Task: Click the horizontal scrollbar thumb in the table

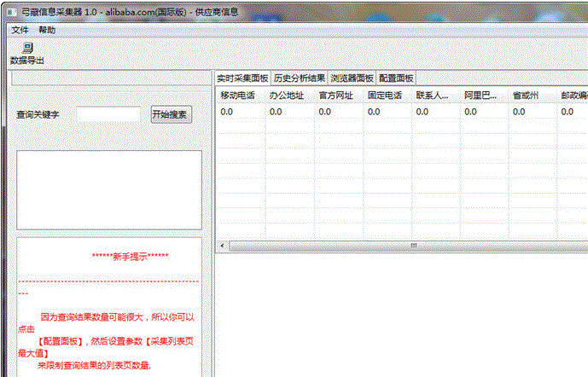Action: coord(413,246)
